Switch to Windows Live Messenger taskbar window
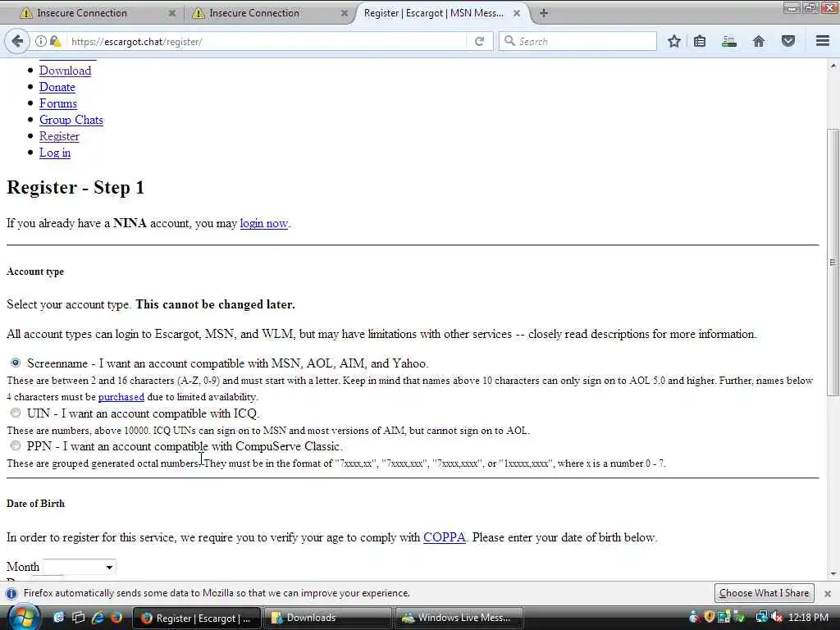Image resolution: width=840 pixels, height=630 pixels. click(459, 618)
